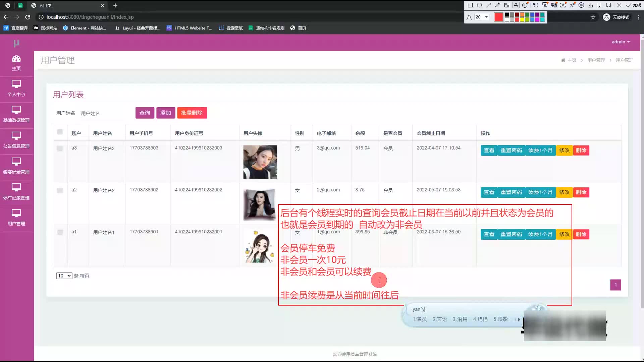
Task: Select the arrow annotation tool
Action: click(489, 5)
